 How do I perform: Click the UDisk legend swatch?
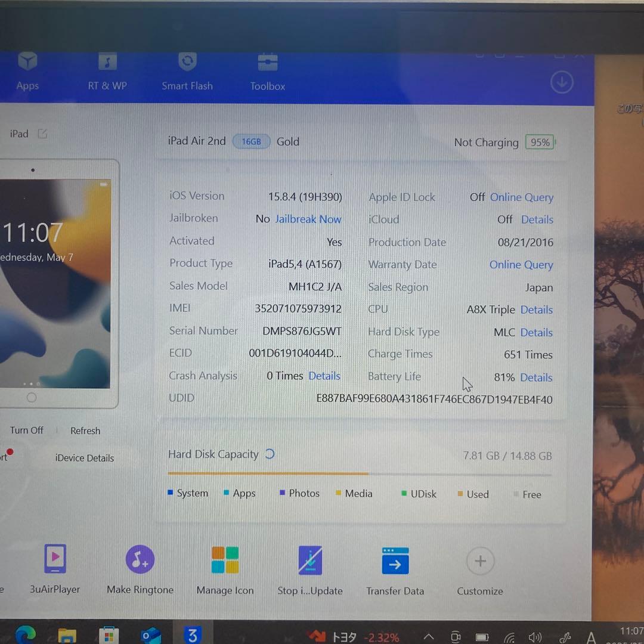[404, 493]
